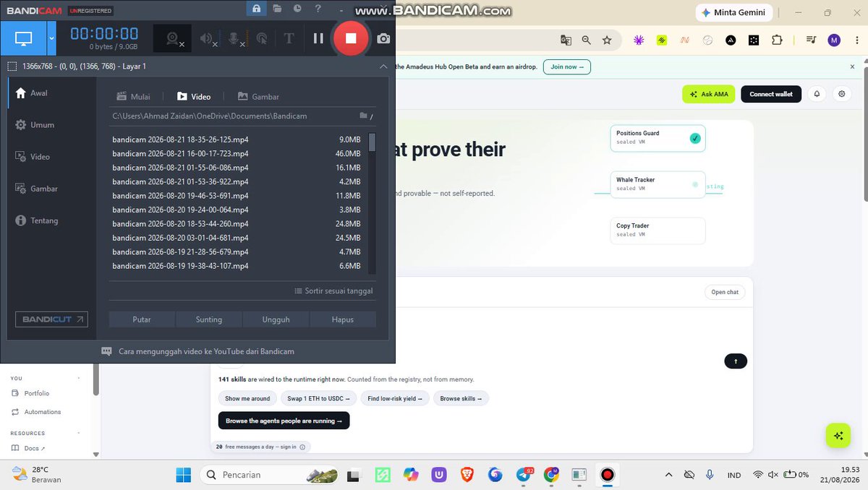Open Telegram from the taskbar
The width and height of the screenshot is (868, 490).
tap(524, 475)
